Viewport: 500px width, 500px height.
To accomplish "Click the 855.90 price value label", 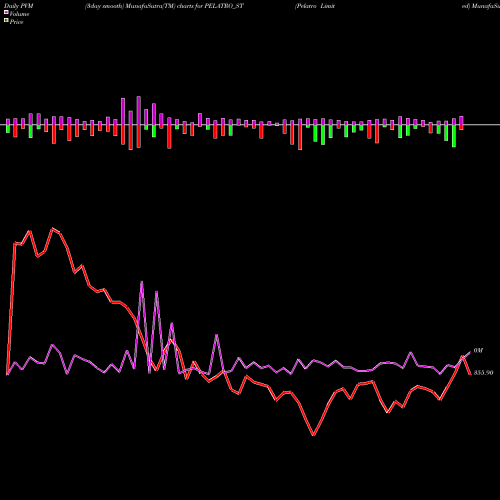I will click(483, 373).
